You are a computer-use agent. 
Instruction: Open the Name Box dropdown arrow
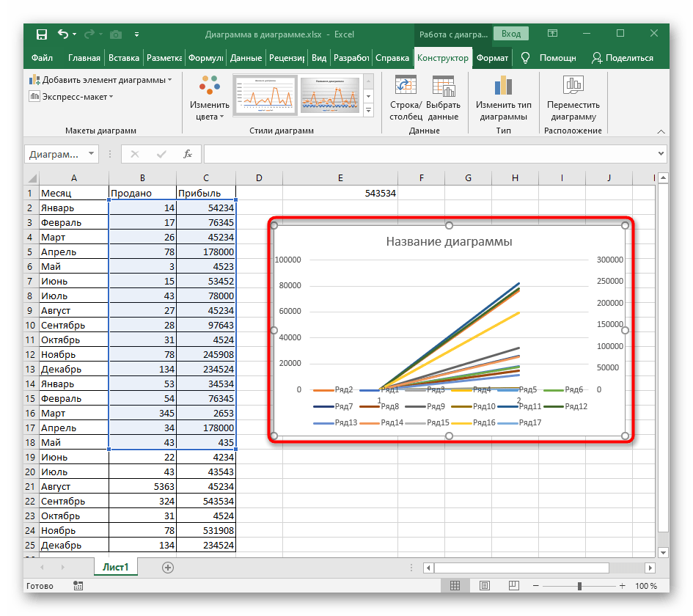pyautogui.click(x=92, y=154)
